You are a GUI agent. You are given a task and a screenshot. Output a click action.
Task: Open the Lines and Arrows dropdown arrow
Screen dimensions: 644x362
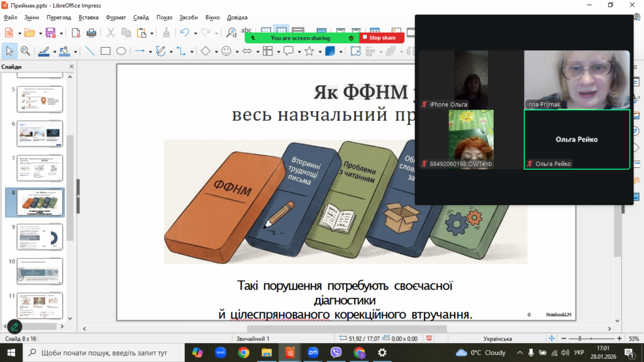click(150, 52)
